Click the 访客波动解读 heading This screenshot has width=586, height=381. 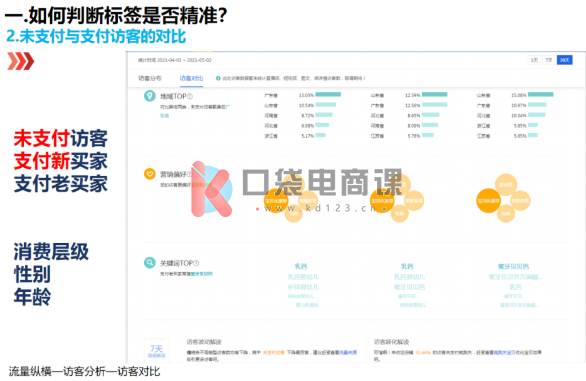(204, 342)
